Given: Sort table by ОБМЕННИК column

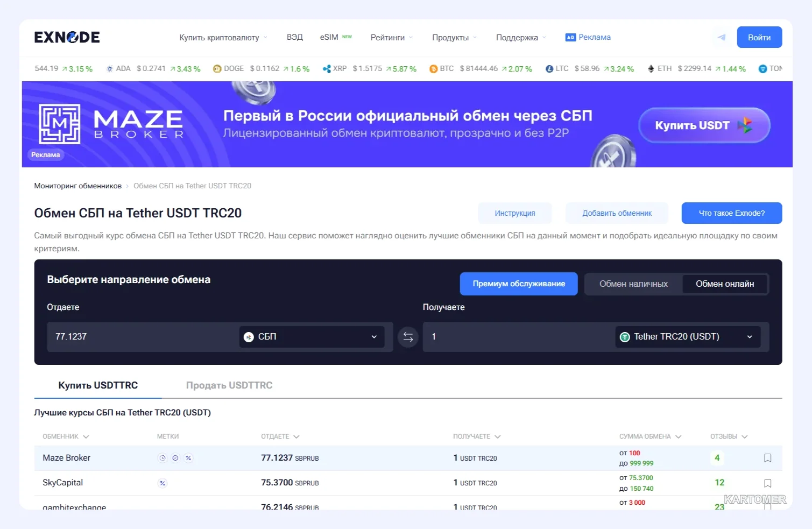Looking at the screenshot, I should [66, 436].
